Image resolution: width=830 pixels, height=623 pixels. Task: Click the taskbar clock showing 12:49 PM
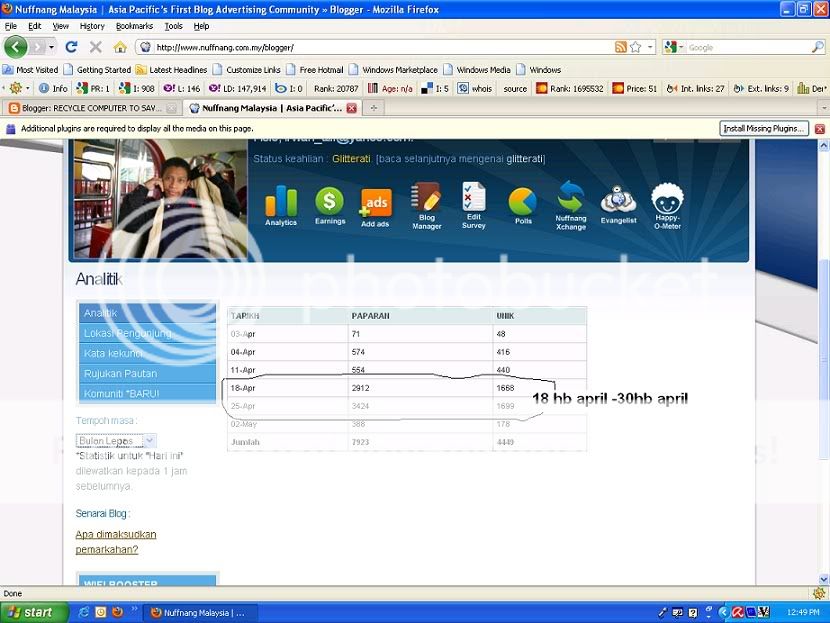click(x=803, y=612)
